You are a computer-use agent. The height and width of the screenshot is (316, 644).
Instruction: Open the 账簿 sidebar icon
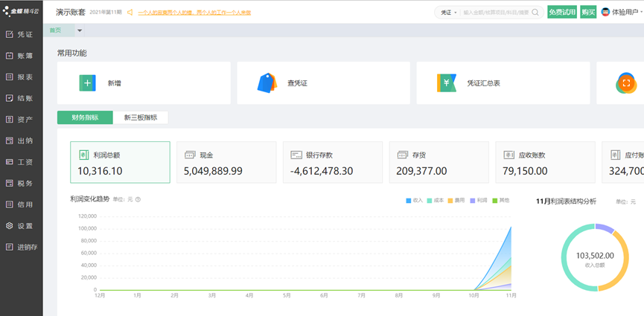point(10,56)
